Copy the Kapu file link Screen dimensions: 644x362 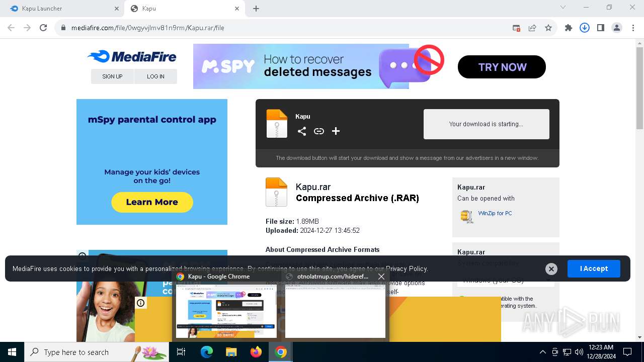click(x=319, y=131)
